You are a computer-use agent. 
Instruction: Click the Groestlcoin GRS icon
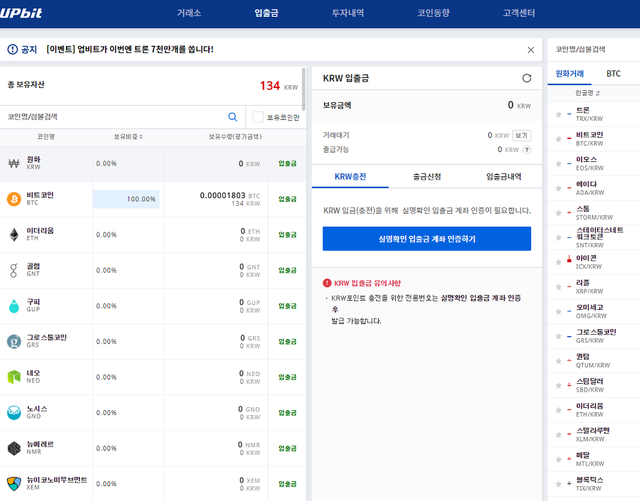14,341
